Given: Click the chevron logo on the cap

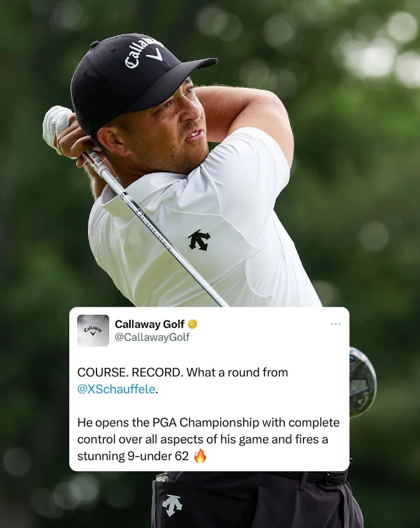Looking at the screenshot, I should click(156, 54).
